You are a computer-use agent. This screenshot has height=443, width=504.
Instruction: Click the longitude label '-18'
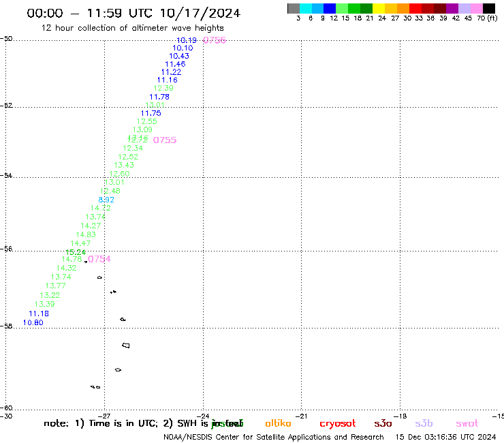click(x=400, y=416)
